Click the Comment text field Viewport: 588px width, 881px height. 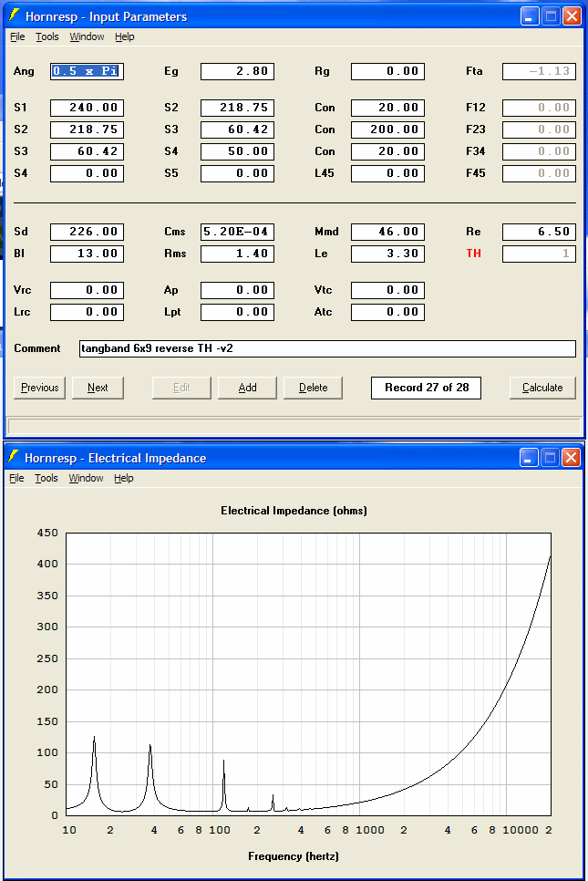tap(327, 349)
